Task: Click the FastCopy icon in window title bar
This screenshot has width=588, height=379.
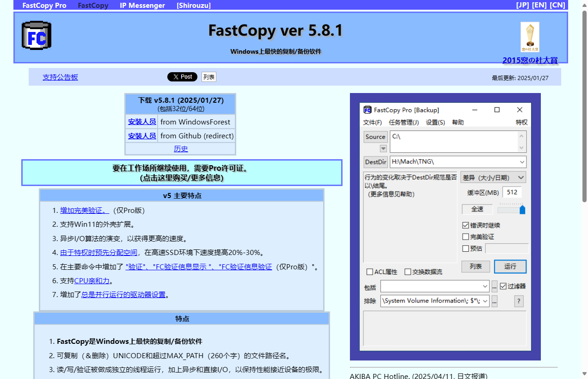Action: point(367,110)
